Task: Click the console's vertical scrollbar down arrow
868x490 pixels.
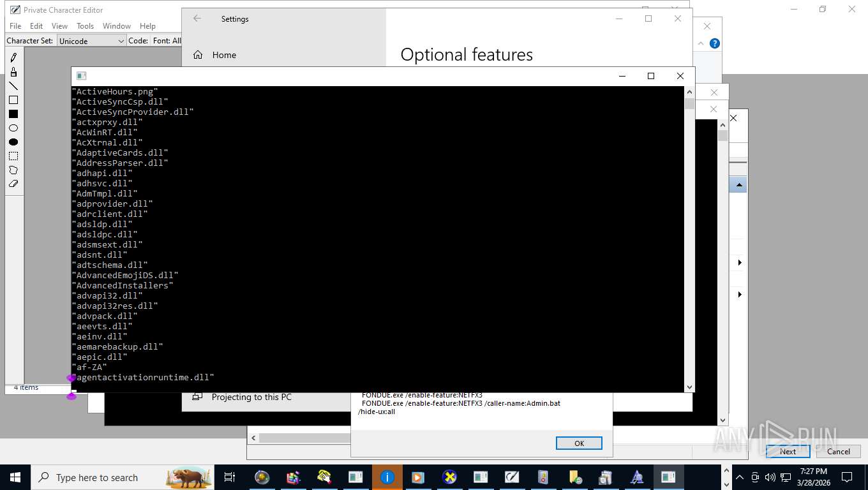Action: 689,387
